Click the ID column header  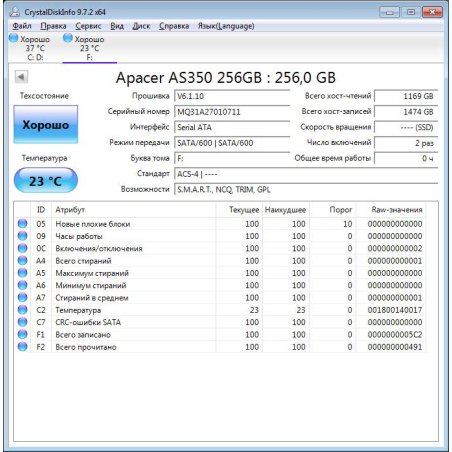coord(41,210)
